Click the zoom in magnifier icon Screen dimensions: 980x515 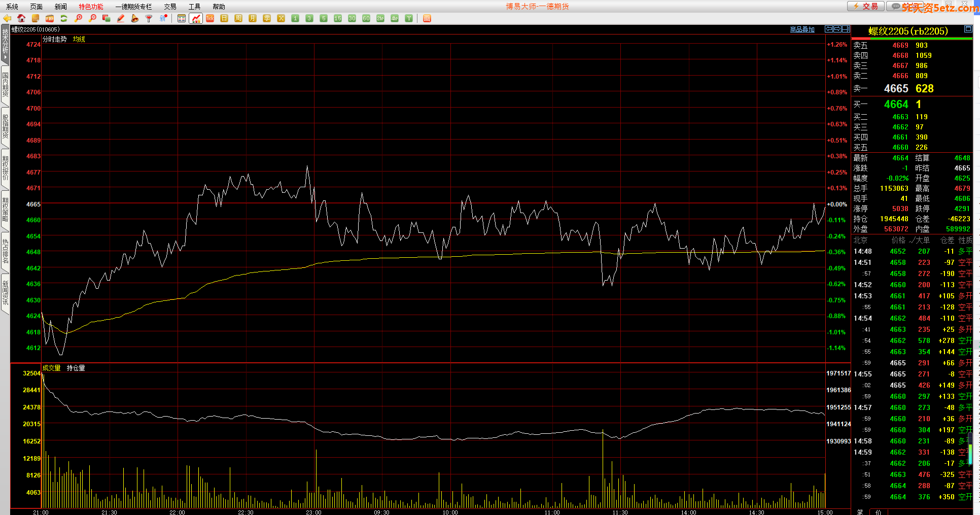pos(78,18)
